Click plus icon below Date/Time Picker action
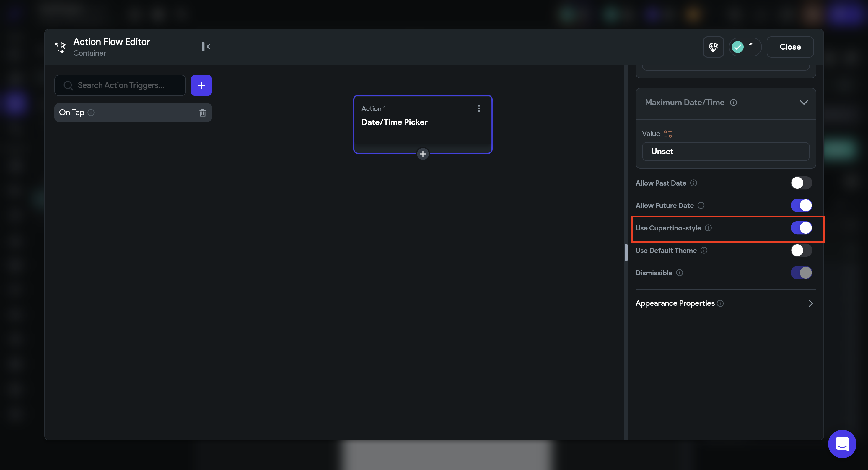 coord(423,154)
